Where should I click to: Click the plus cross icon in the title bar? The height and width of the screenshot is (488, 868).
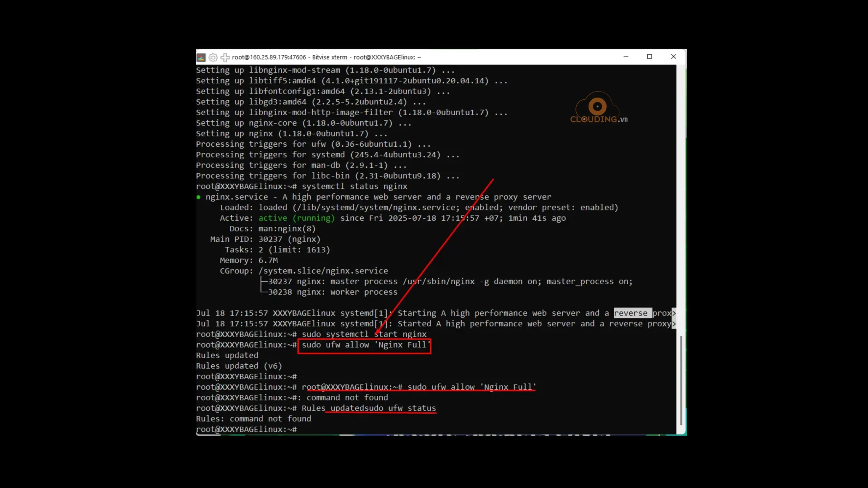225,57
